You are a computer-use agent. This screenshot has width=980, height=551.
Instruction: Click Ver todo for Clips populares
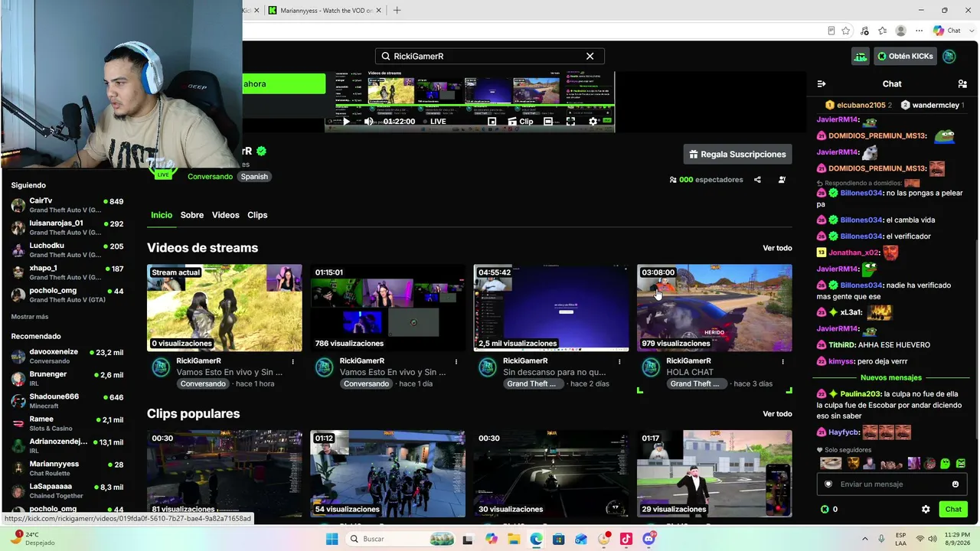coord(777,414)
